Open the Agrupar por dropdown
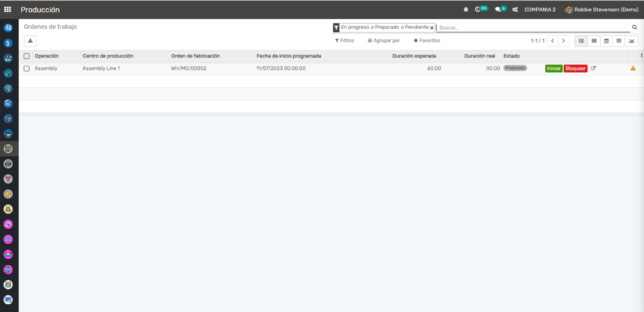Image resolution: width=644 pixels, height=312 pixels. point(384,41)
